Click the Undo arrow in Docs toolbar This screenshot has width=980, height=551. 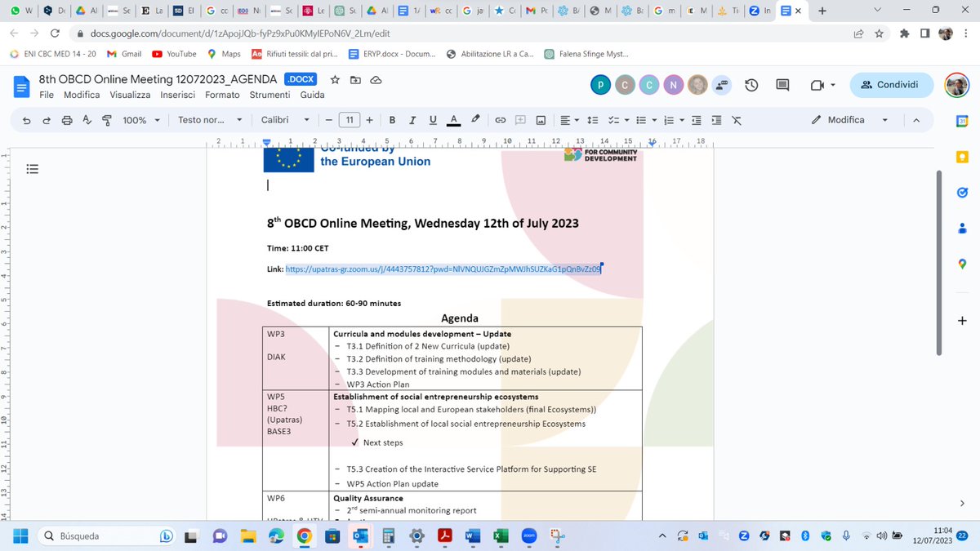click(26, 120)
